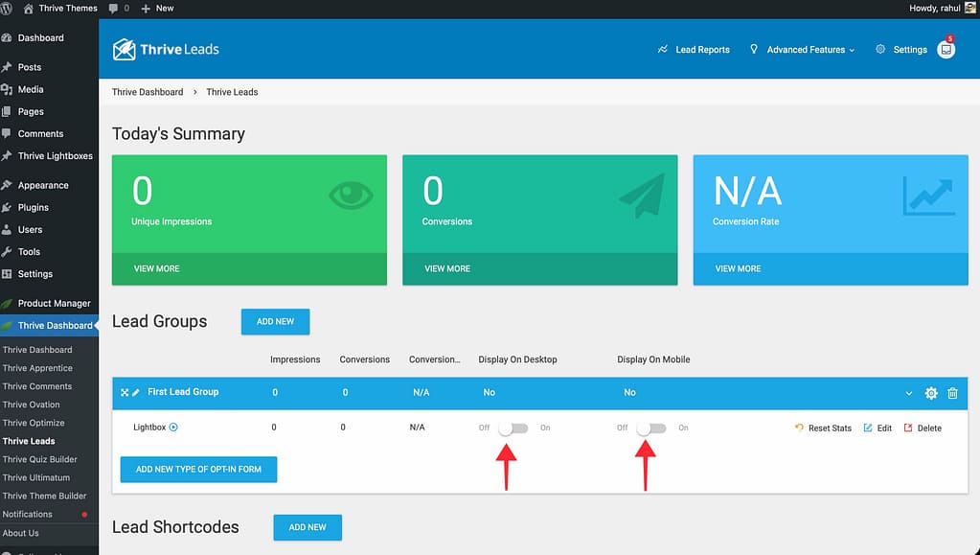Open the New content menu in the admin bar
The height and width of the screenshot is (555, 980).
[x=158, y=8]
